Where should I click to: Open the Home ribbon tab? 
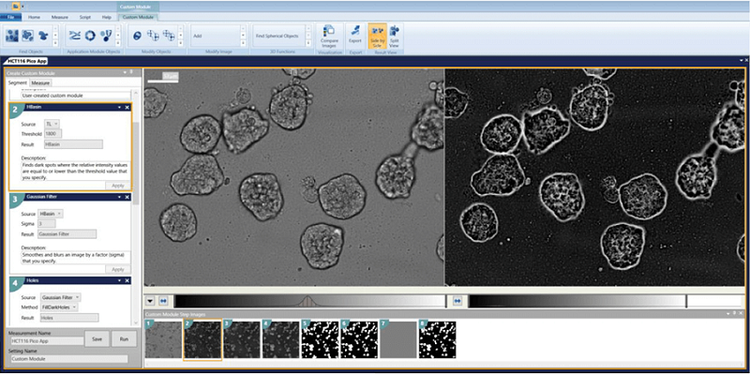(34, 17)
